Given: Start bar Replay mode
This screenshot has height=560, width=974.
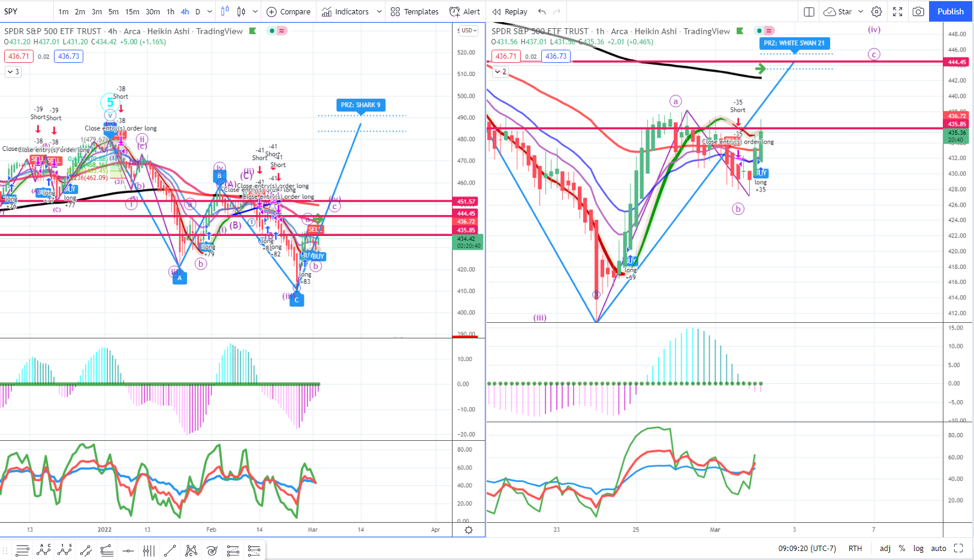Looking at the screenshot, I should 510,11.
